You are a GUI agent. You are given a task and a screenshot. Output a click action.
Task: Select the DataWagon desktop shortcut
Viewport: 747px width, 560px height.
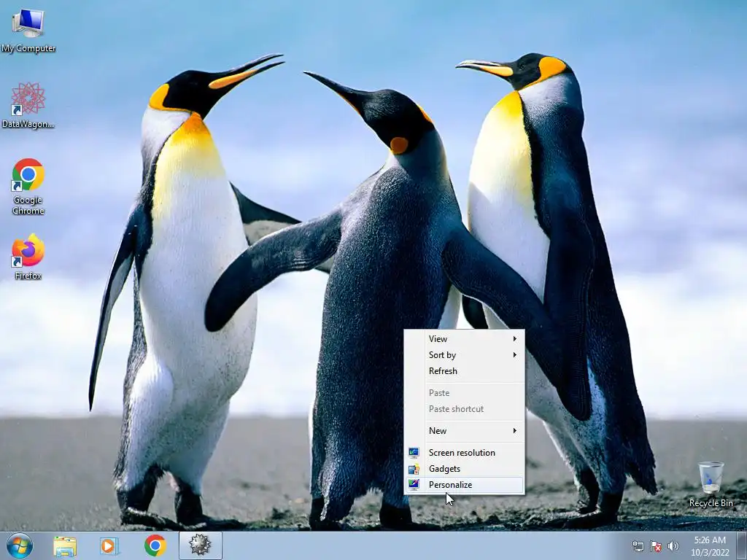click(28, 105)
